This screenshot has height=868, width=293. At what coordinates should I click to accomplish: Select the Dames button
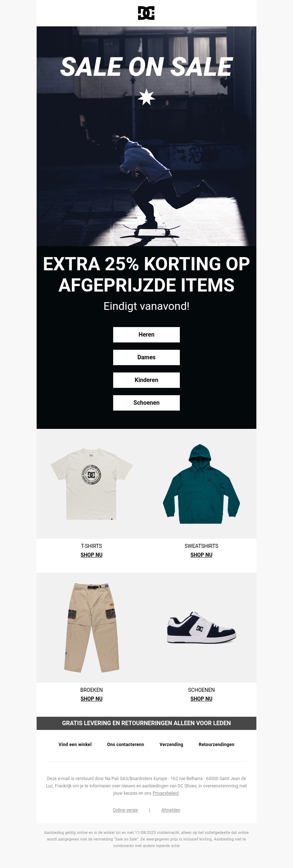pos(146,357)
